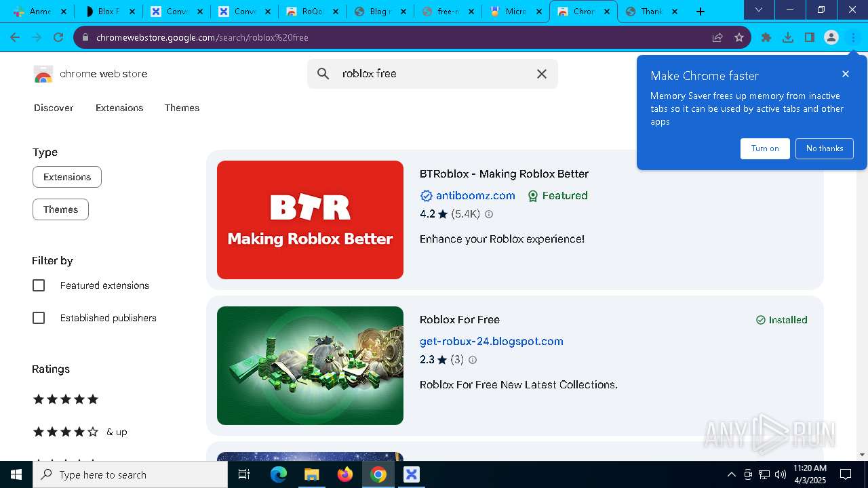868x488 pixels.
Task: Launch Firefox from taskbar
Action: [x=345, y=474]
